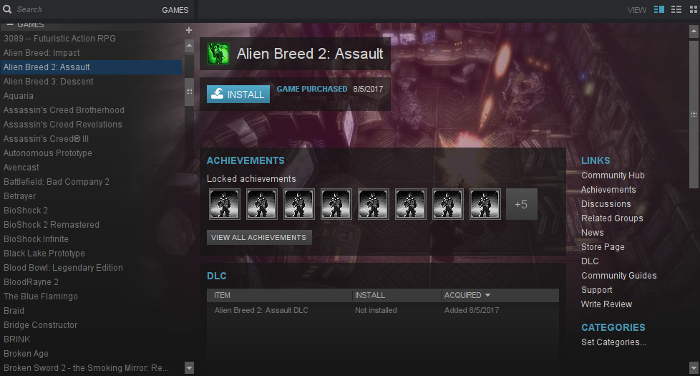The height and width of the screenshot is (376, 700).
Task: Click the search magnifier icon
Action: coord(7,9)
